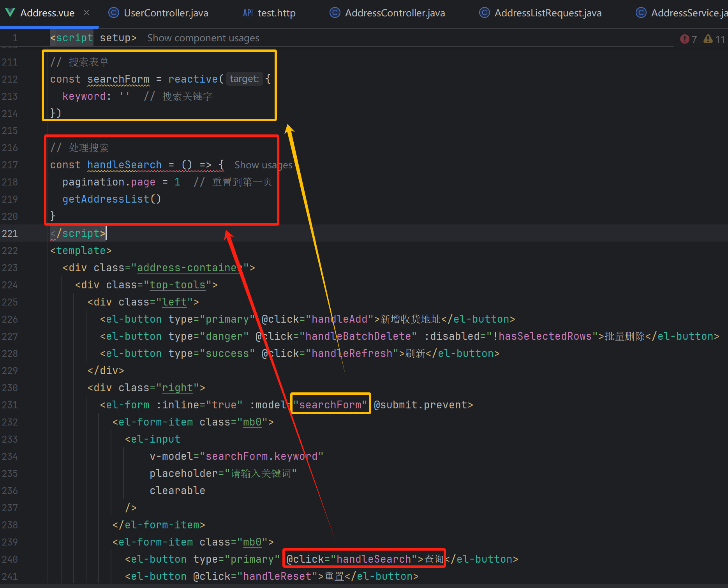The image size is (728, 588).
Task: Click the Vue icon on Address.vue tab
Action: (10, 13)
